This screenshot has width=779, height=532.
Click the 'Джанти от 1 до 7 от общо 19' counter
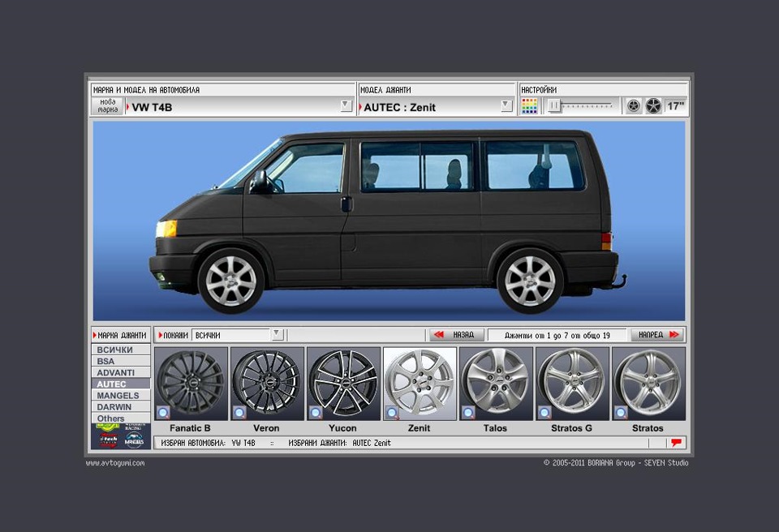coord(557,335)
